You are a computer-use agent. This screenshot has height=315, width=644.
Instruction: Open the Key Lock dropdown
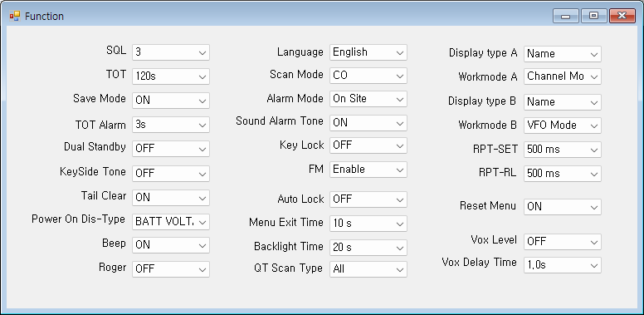(368, 145)
